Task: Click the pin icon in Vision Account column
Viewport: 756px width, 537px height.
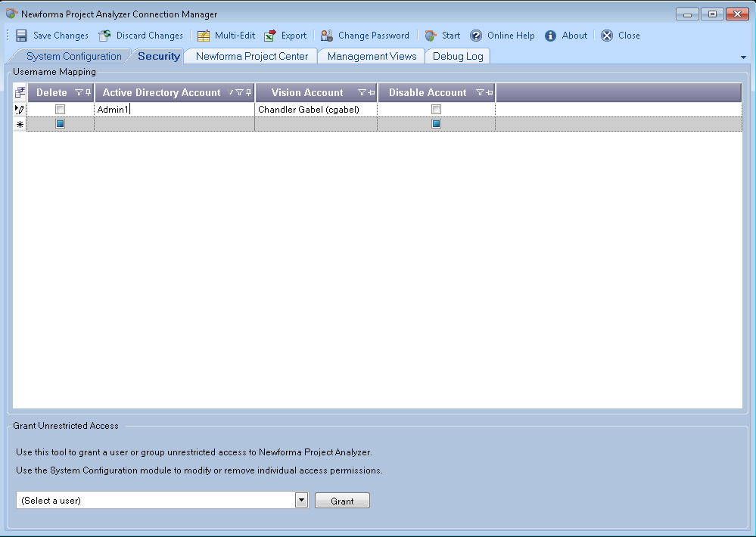Action: tap(372, 92)
